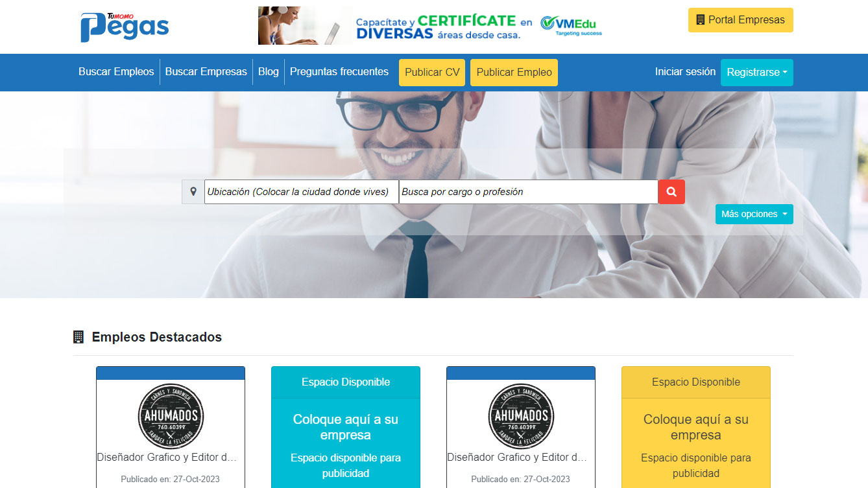Focus the cargo o profesión search field
This screenshot has width=868, height=488.
[x=528, y=192]
